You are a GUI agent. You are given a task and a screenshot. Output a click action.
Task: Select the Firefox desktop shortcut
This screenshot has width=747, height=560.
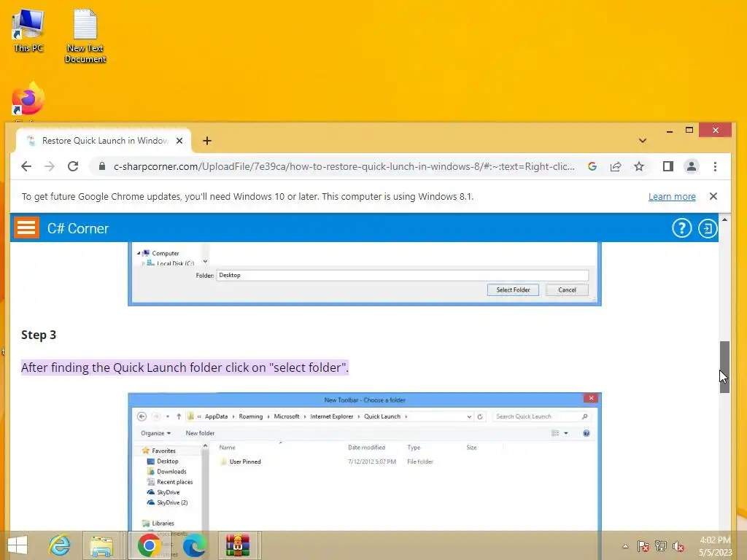[x=28, y=99]
